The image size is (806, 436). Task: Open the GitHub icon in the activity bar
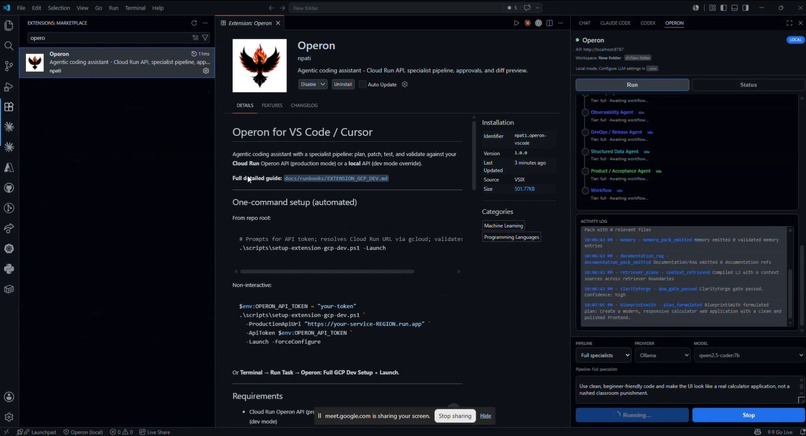(9, 188)
